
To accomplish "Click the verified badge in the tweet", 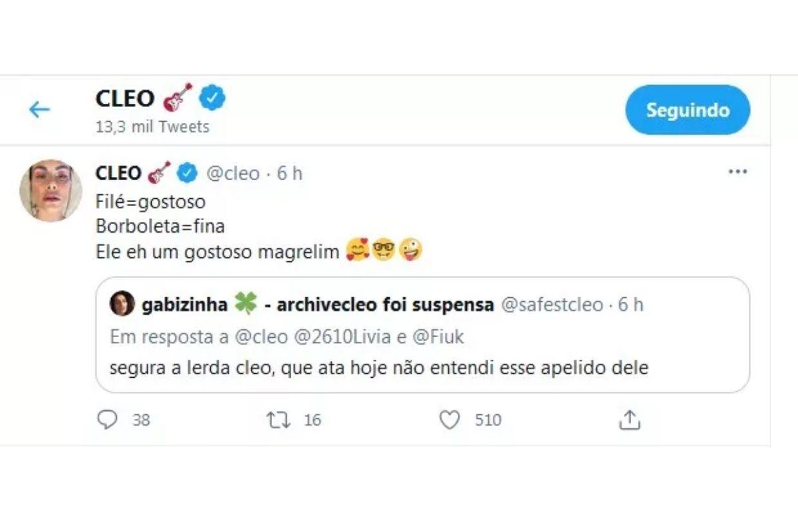I will coord(188,173).
